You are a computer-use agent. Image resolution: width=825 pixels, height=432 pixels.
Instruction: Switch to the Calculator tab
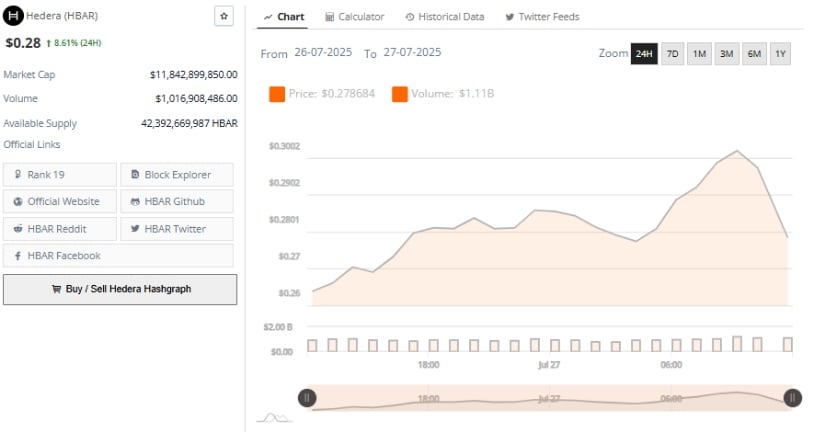tap(355, 17)
